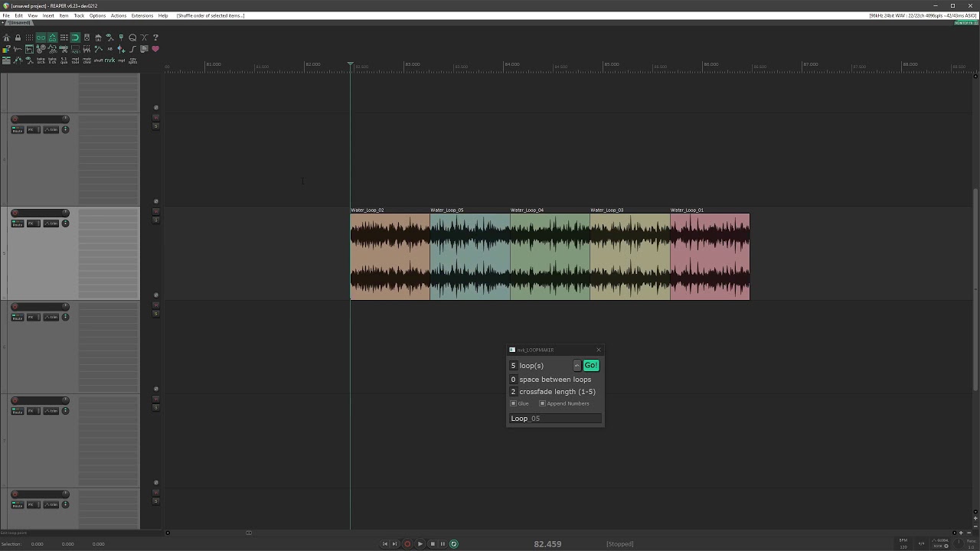Click the pink heart toolbar icon
The height and width of the screenshot is (551, 980).
pos(155,49)
